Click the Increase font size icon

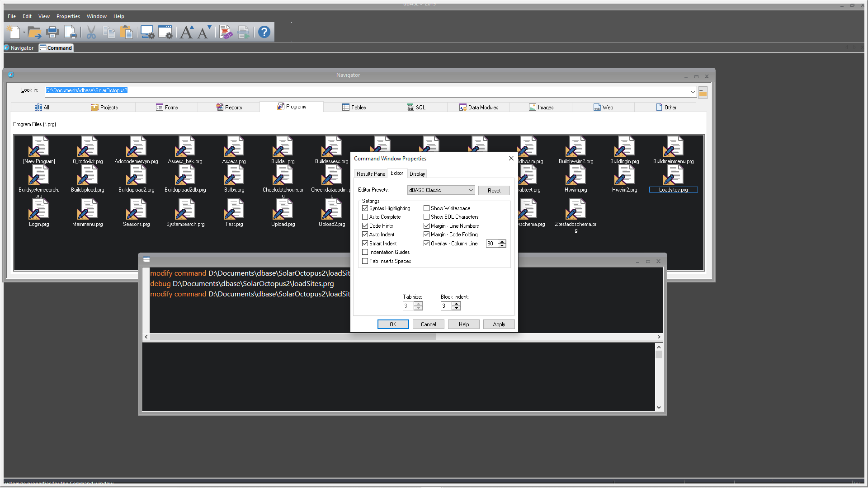point(186,32)
